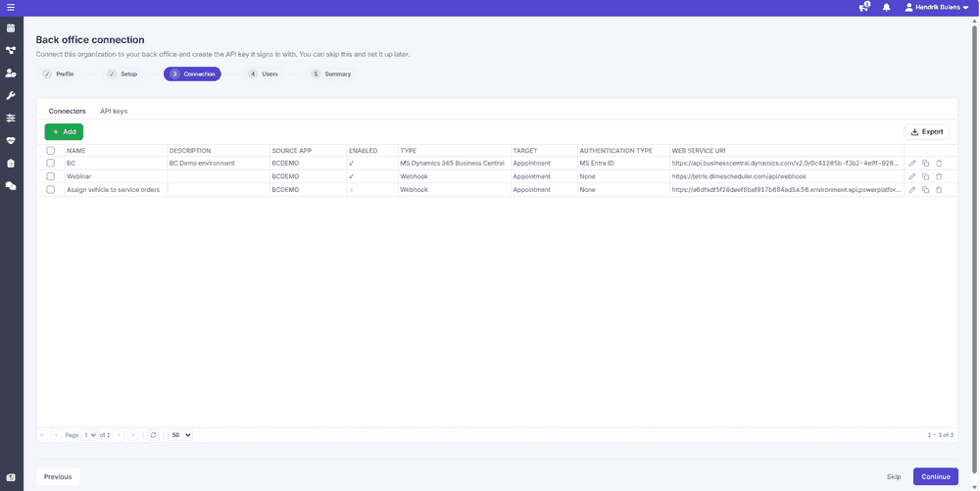
Task: Duplicate the BC connector
Action: click(926, 164)
